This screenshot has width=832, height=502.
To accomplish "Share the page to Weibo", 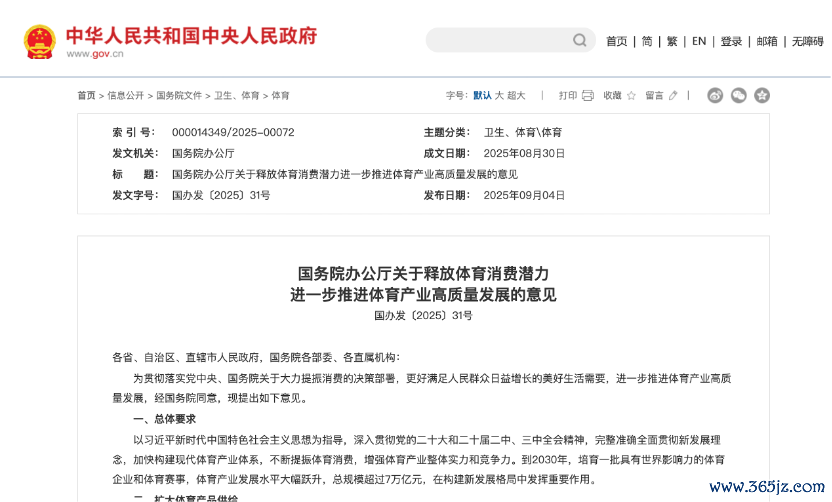I will click(715, 95).
